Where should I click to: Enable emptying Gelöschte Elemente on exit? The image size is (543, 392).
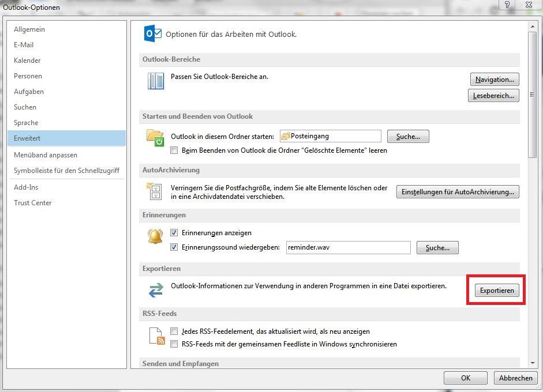click(174, 150)
